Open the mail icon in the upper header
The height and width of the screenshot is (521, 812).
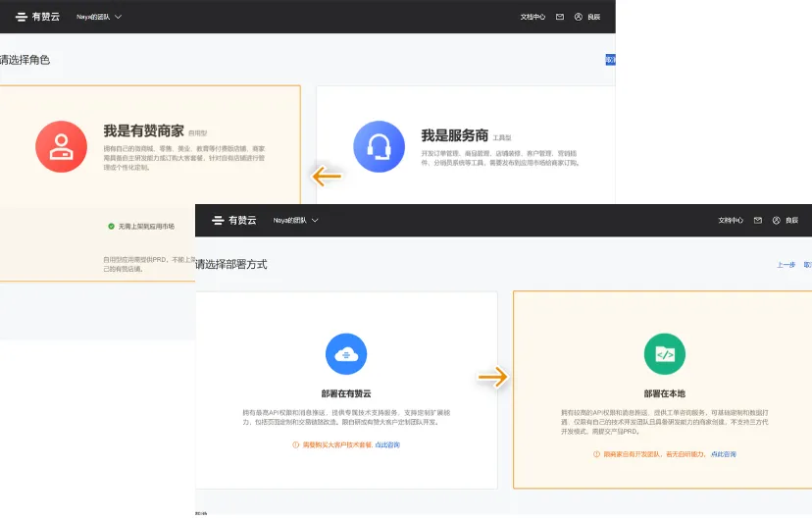[x=560, y=17]
